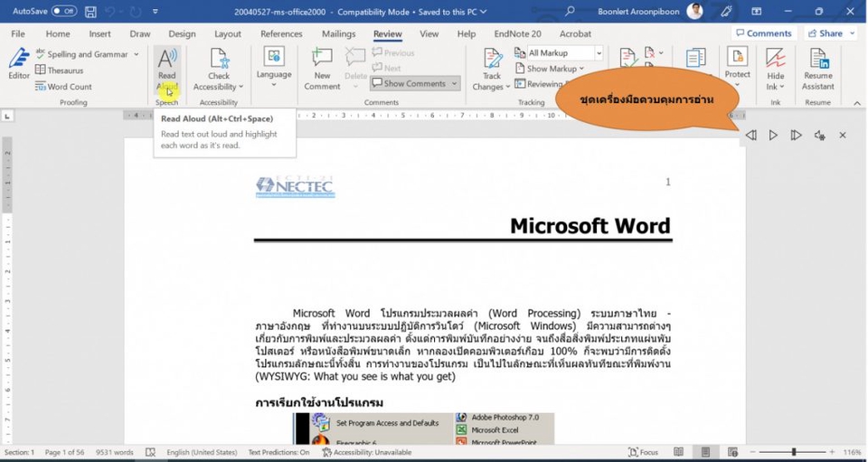This screenshot has width=868, height=462.
Task: Open the Comments pane button
Action: [764, 33]
